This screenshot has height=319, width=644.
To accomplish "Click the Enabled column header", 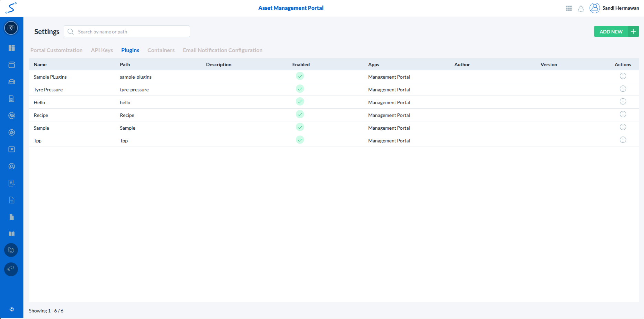I will pyautogui.click(x=301, y=64).
